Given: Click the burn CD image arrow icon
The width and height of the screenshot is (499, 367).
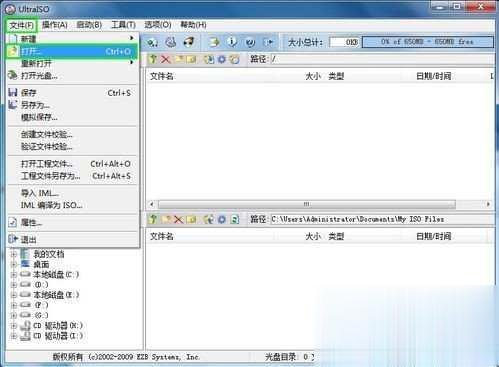Looking at the screenshot, I should click(x=214, y=42).
